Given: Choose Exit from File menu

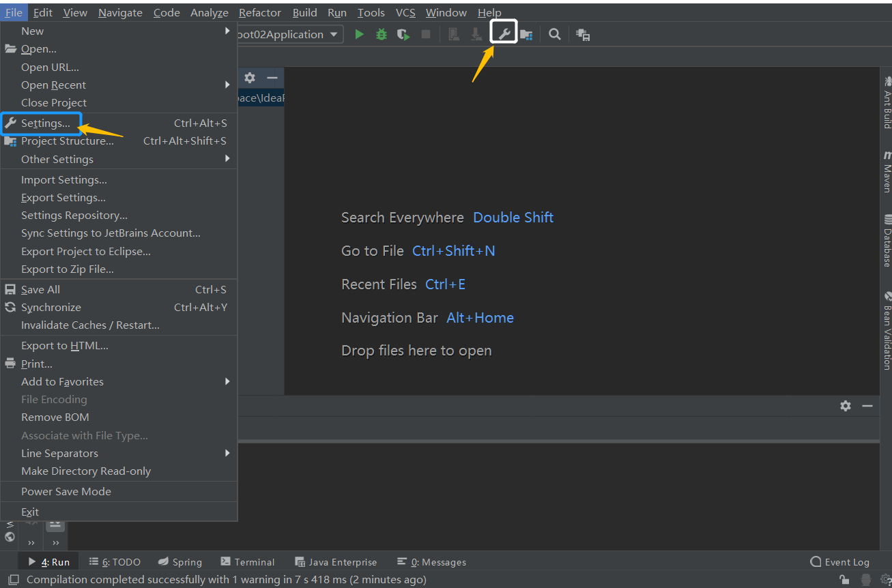Looking at the screenshot, I should point(119,512).
